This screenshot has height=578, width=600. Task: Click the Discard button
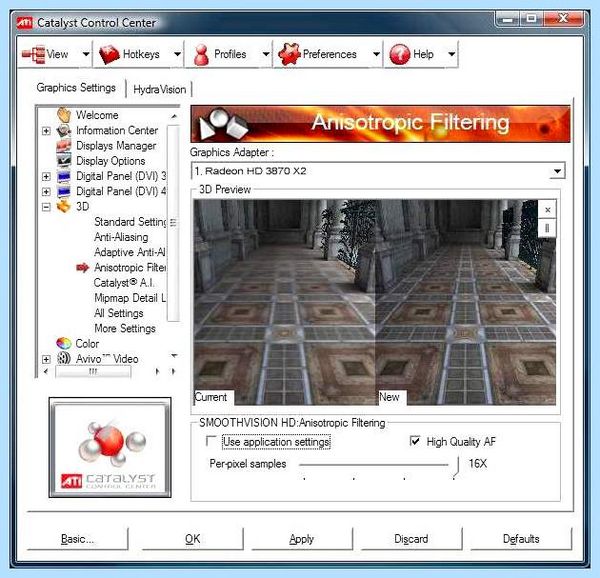411,539
